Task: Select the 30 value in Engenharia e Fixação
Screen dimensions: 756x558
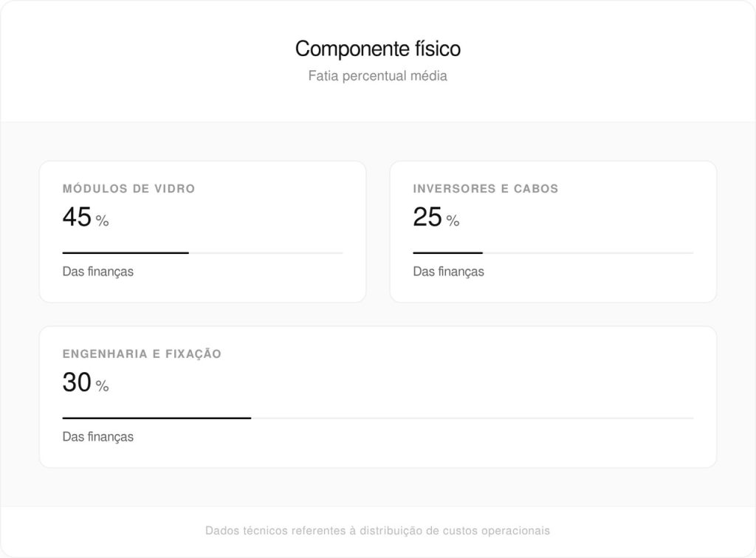Action: 77,383
